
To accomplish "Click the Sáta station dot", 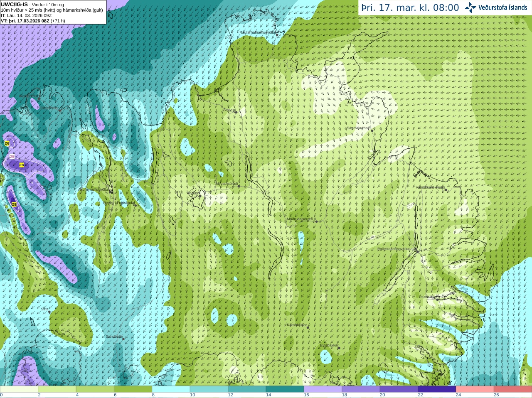I will tap(49, 311).
